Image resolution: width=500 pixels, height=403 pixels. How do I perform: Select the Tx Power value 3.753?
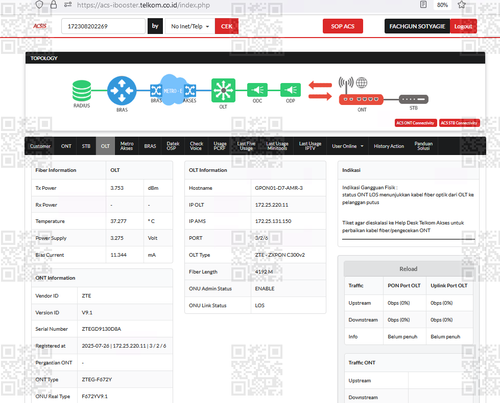point(117,188)
